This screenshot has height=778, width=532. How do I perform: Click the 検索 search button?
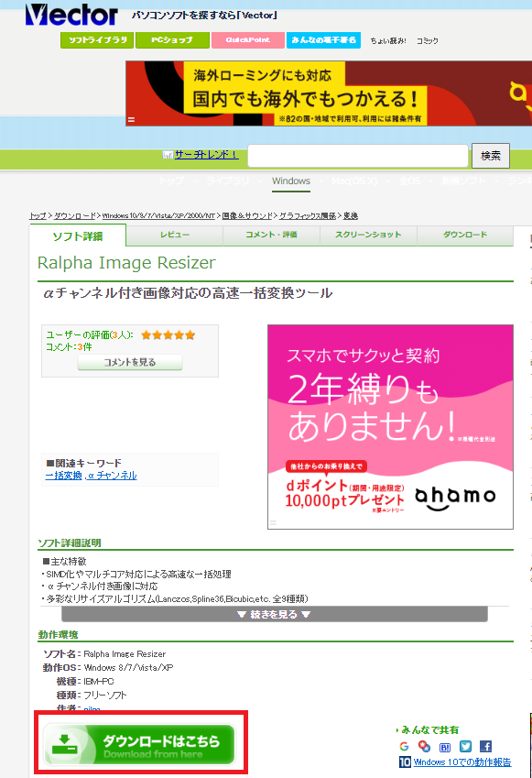[491, 156]
